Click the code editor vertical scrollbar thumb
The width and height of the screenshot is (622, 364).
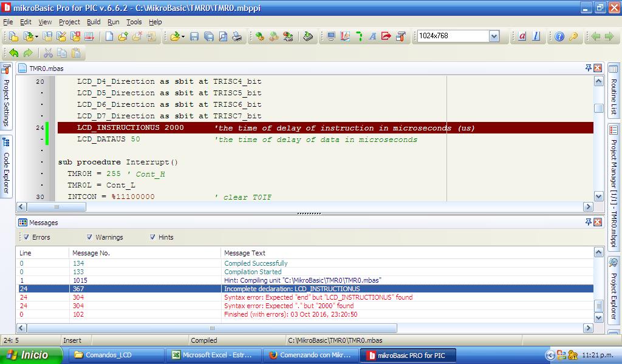click(x=598, y=108)
